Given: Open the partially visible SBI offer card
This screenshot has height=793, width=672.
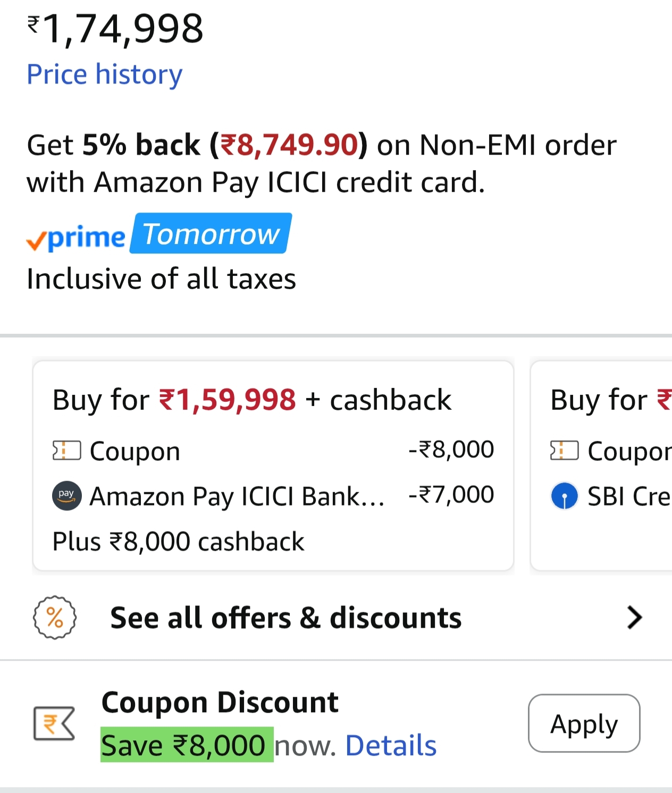Looking at the screenshot, I should (x=601, y=465).
